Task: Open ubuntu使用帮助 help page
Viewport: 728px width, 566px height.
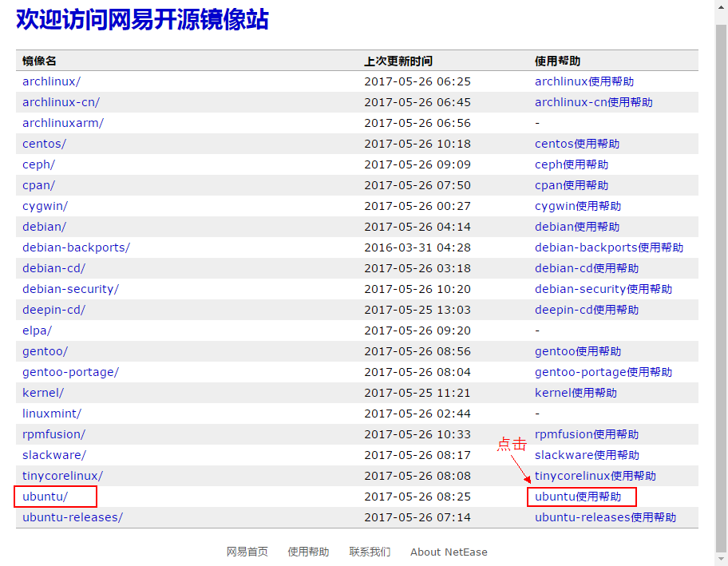Action: [x=578, y=497]
